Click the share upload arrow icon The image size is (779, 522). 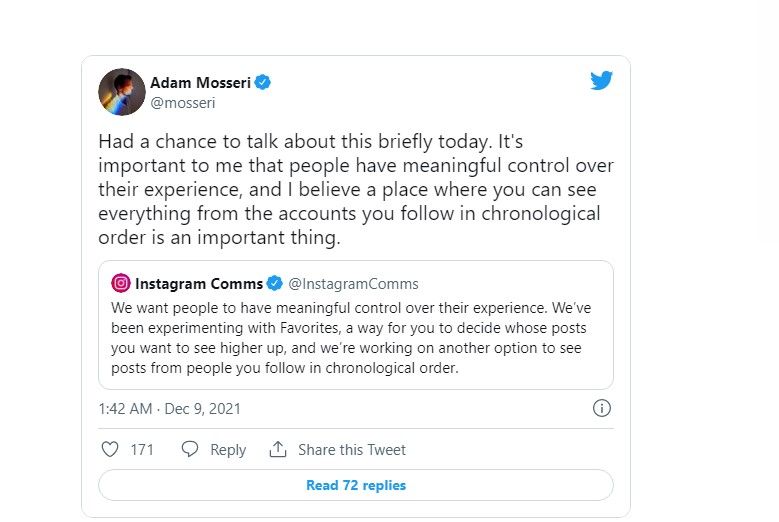point(278,449)
